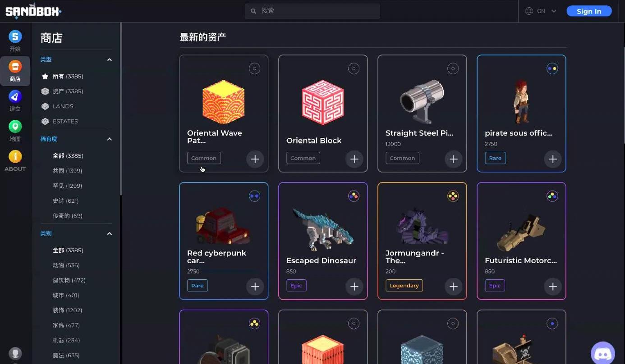Select 动物 (536) category filter
Viewport: 625px width, 364px height.
point(66,265)
